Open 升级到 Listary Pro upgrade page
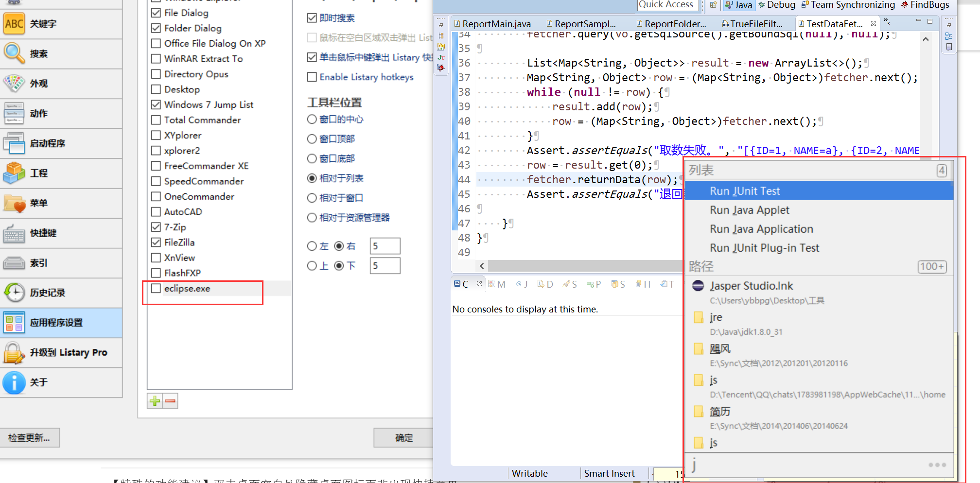Image resolution: width=980 pixels, height=483 pixels. pyautogui.click(x=61, y=353)
